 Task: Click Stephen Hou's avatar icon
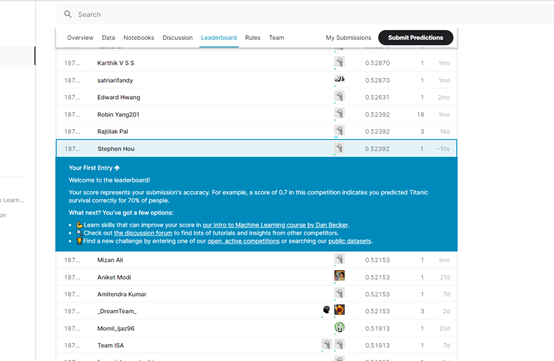pos(339,148)
